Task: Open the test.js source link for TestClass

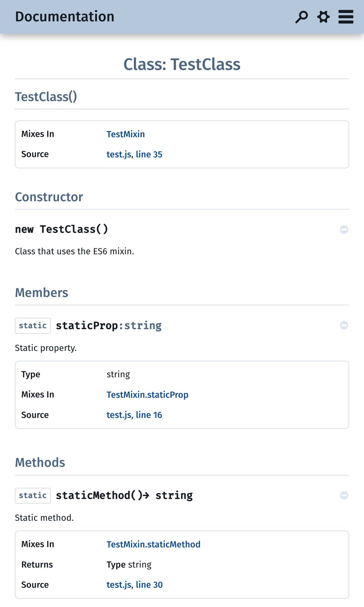Action: (x=119, y=154)
